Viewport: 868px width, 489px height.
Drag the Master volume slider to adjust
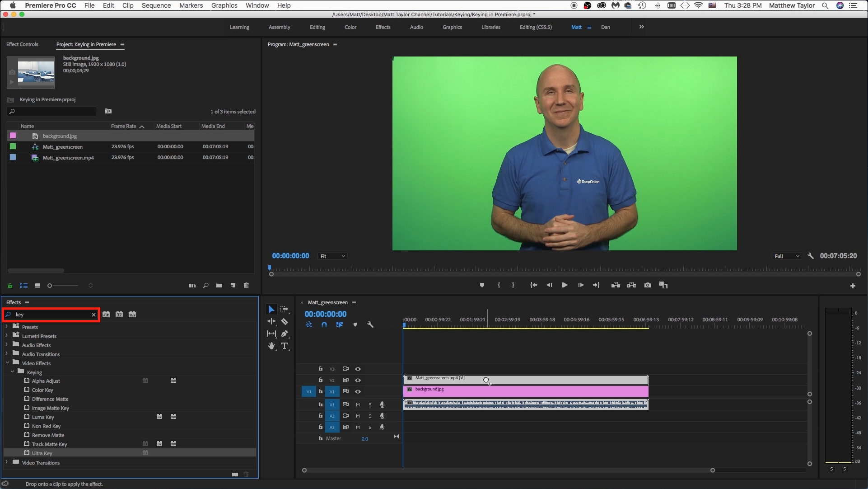(365, 438)
